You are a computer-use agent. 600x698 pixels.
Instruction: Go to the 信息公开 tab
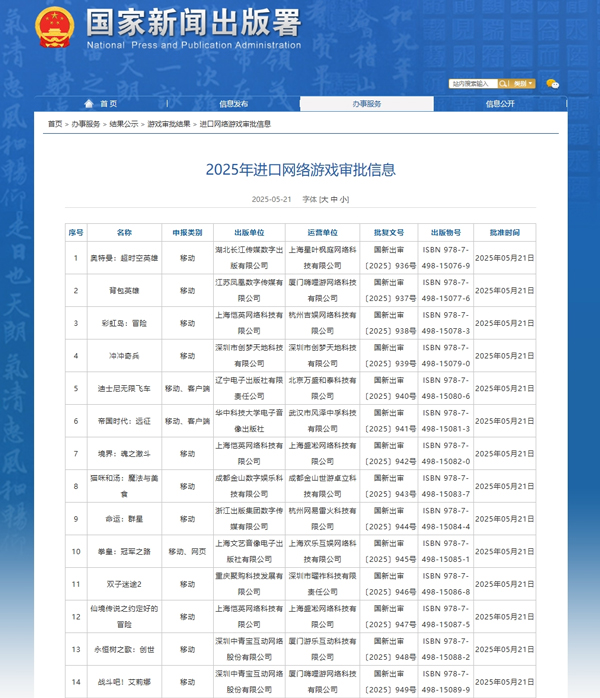[500, 104]
